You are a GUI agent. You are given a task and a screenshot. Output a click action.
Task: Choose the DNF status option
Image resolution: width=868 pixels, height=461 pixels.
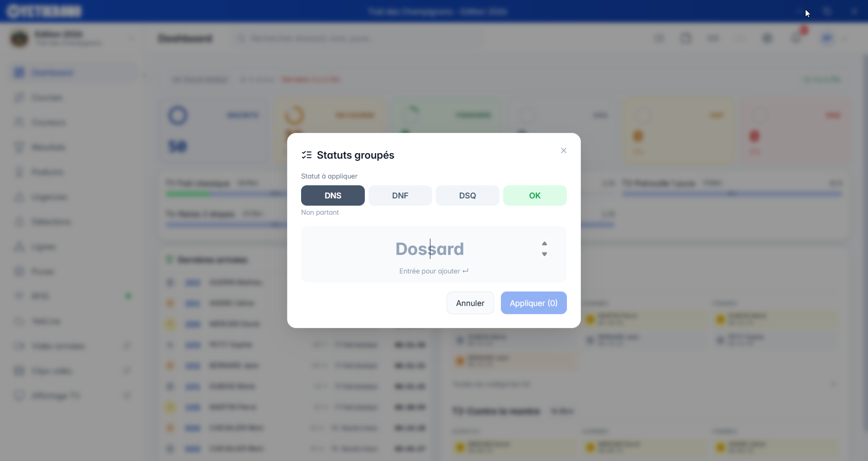click(400, 196)
